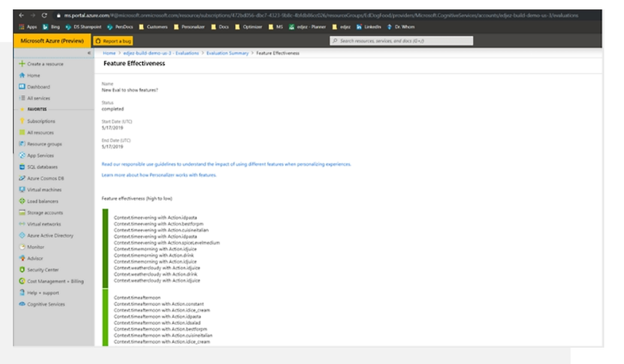Open the responsible use guidelines link
The height and width of the screenshot is (364, 624).
(x=226, y=164)
